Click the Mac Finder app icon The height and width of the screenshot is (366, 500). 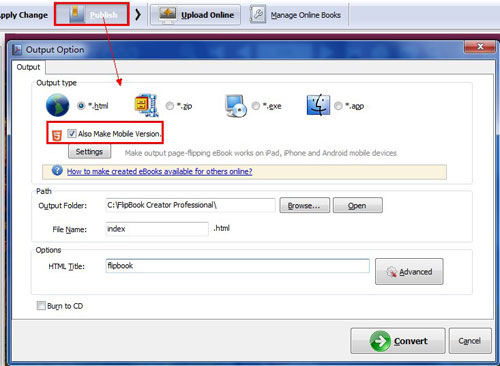(x=318, y=105)
